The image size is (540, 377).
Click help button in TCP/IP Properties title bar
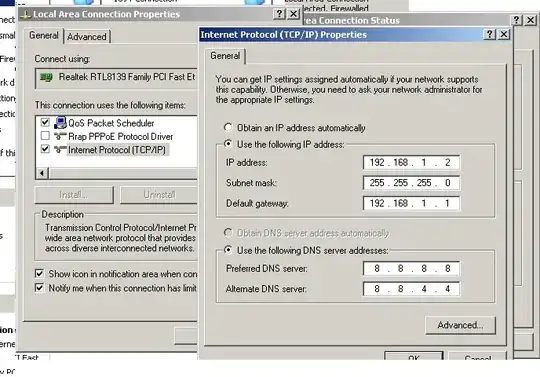[x=489, y=34]
